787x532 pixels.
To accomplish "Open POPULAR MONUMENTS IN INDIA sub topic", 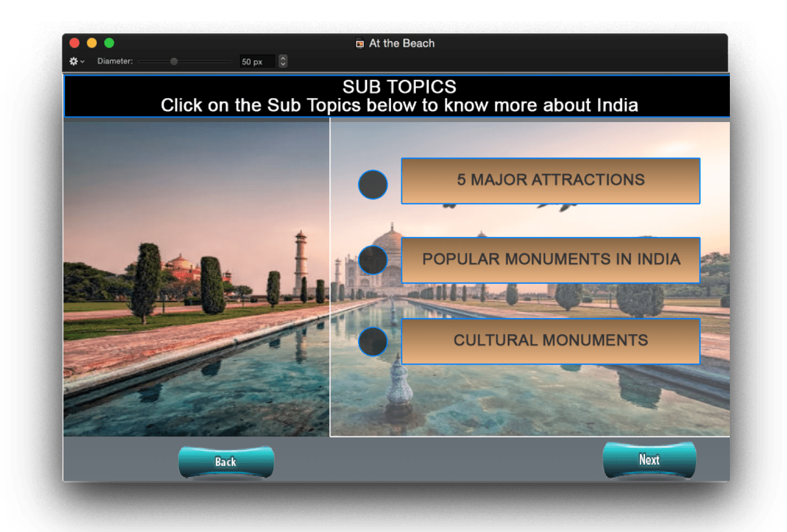I will pyautogui.click(x=551, y=260).
